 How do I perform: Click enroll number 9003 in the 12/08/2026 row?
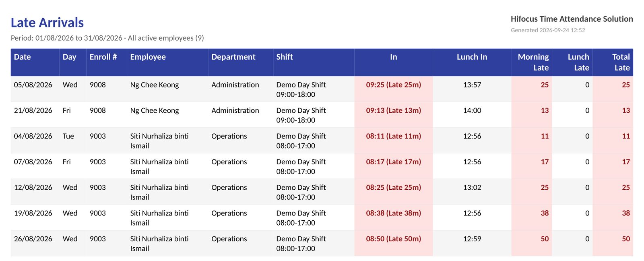coord(98,188)
